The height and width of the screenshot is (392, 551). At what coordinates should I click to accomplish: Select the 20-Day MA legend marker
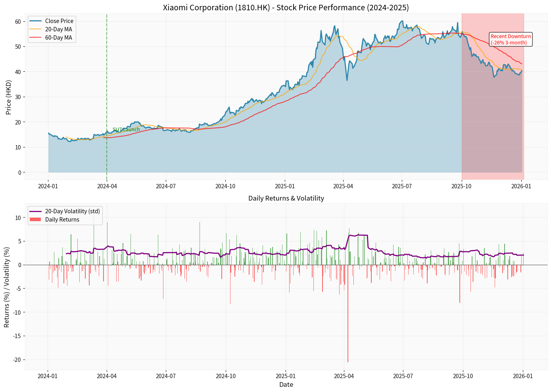[36, 29]
